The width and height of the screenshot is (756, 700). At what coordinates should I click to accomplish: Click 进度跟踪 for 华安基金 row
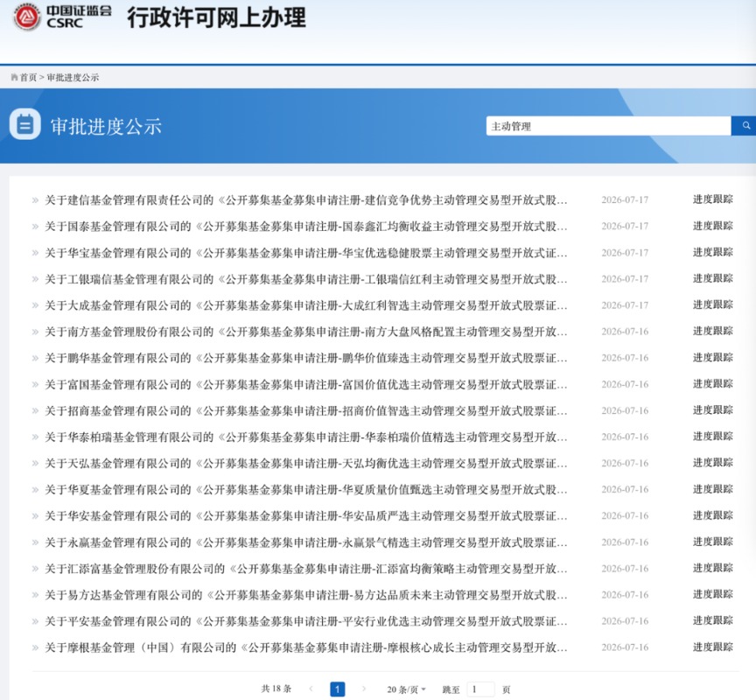[x=712, y=515]
